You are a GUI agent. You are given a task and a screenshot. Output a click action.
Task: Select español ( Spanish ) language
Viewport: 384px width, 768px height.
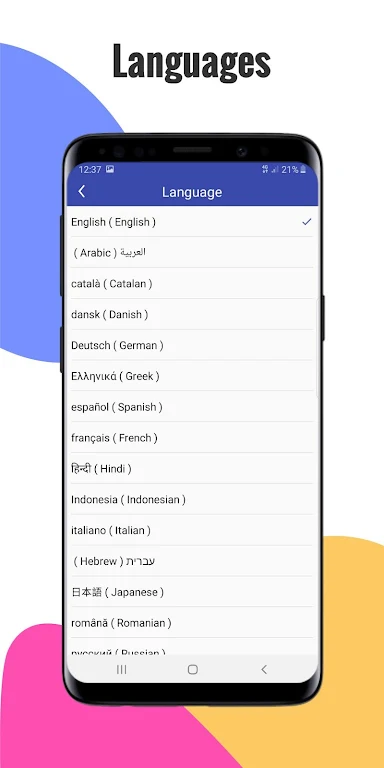point(192,407)
